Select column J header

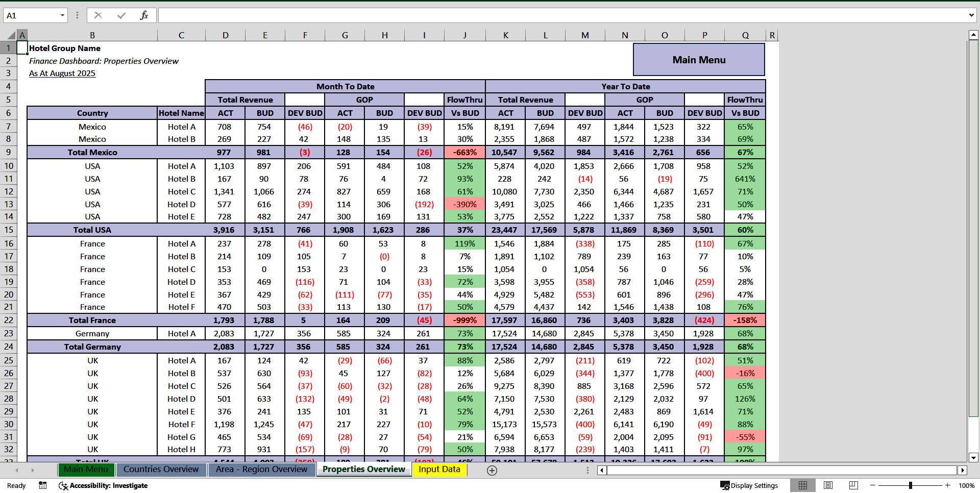click(464, 35)
